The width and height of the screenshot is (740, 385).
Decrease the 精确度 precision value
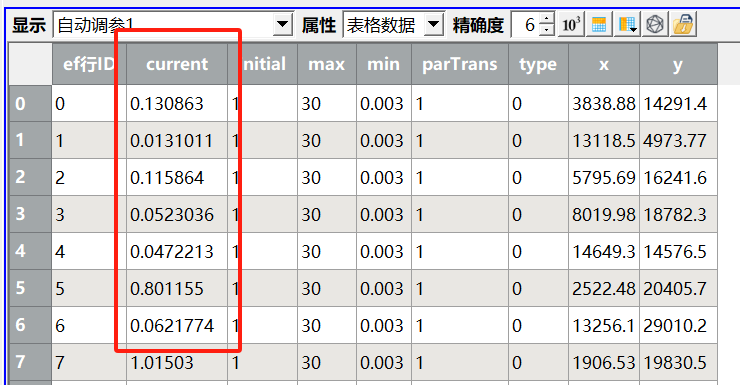click(547, 30)
